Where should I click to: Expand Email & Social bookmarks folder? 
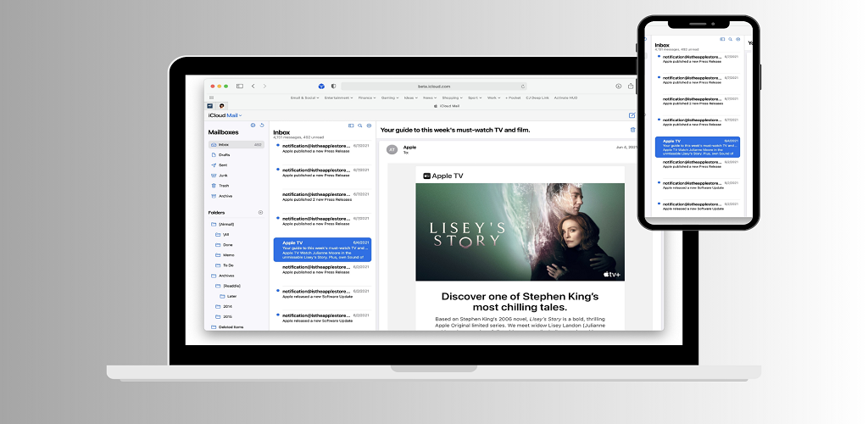tap(304, 98)
